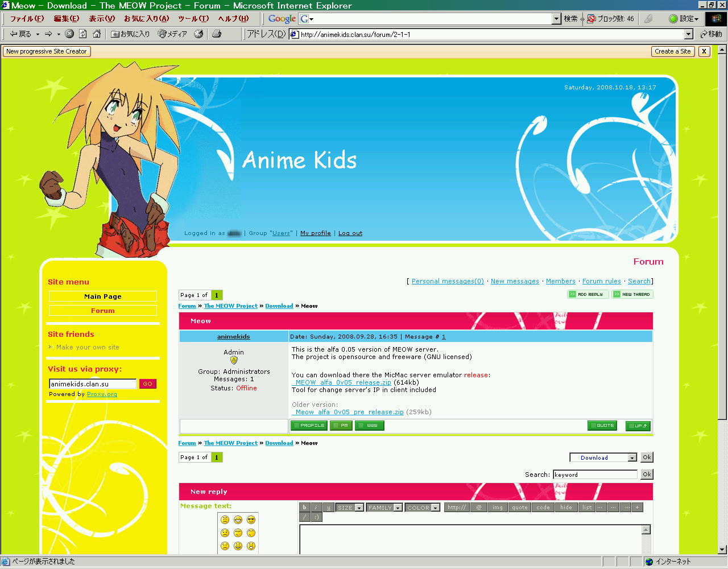
Task: Open the 編集(E) menu
Action: coord(67,19)
